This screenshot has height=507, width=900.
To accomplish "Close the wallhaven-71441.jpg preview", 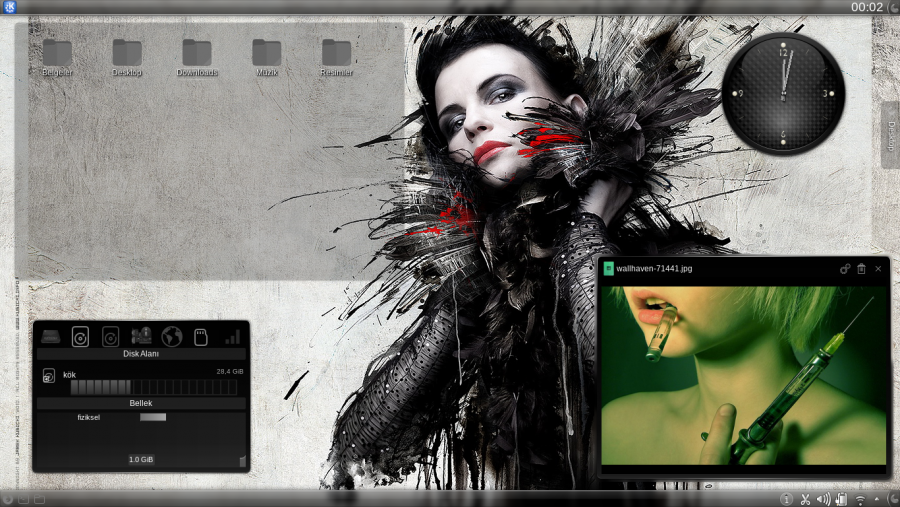I will pyautogui.click(x=878, y=268).
